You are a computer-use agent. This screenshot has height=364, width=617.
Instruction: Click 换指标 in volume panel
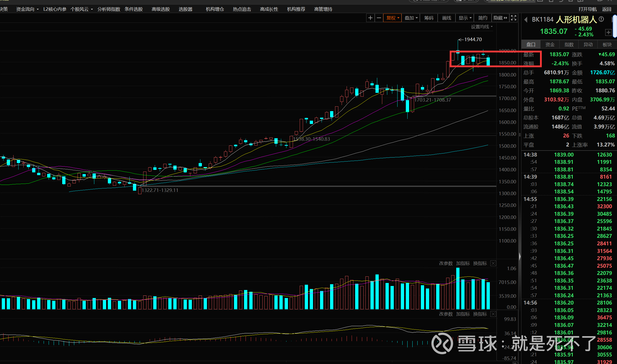(x=480, y=263)
